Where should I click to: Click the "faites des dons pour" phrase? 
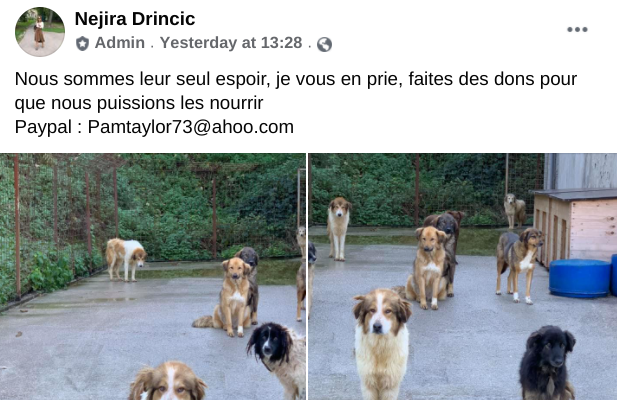[x=493, y=79]
